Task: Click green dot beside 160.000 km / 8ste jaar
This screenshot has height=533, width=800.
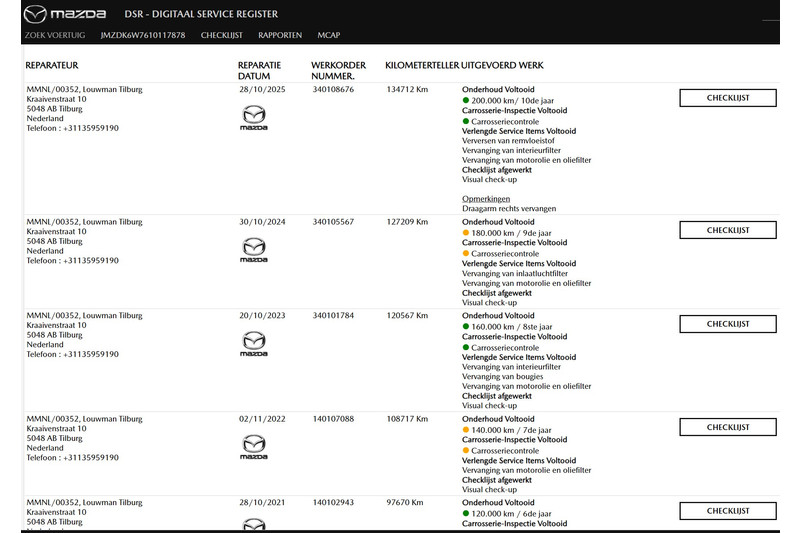Action: coord(465,326)
